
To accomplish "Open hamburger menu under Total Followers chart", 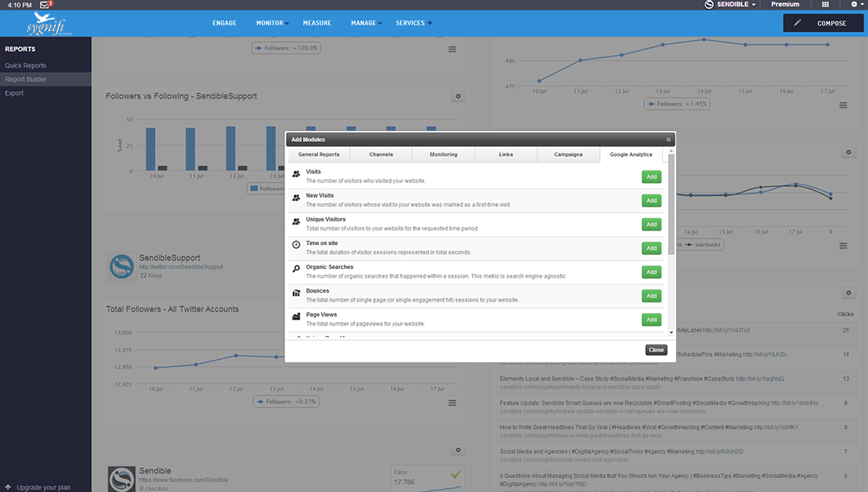I will (x=452, y=403).
